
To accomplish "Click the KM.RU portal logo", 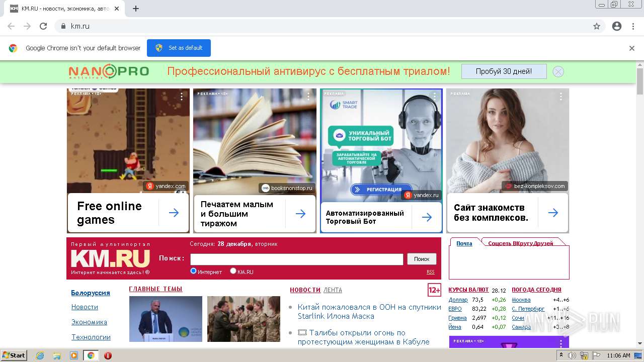I will point(110,258).
